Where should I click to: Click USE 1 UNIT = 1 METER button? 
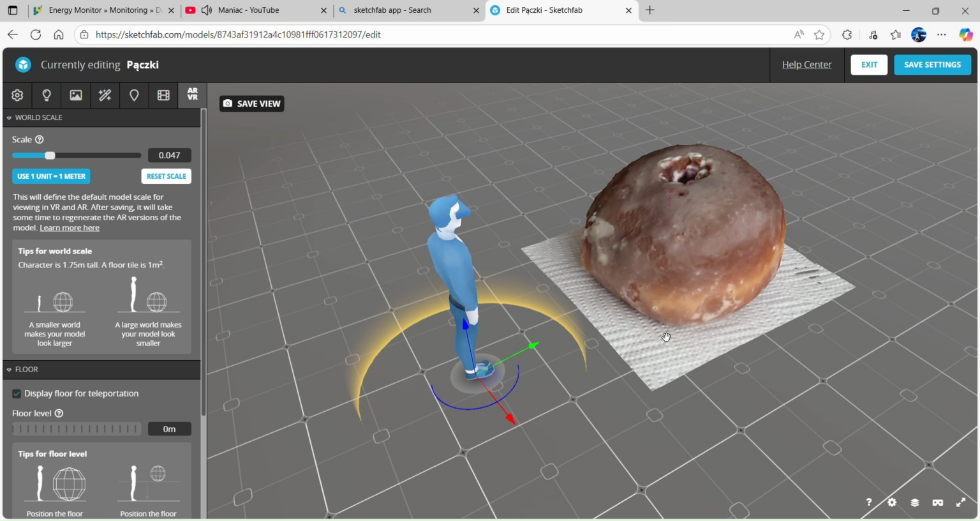[51, 176]
